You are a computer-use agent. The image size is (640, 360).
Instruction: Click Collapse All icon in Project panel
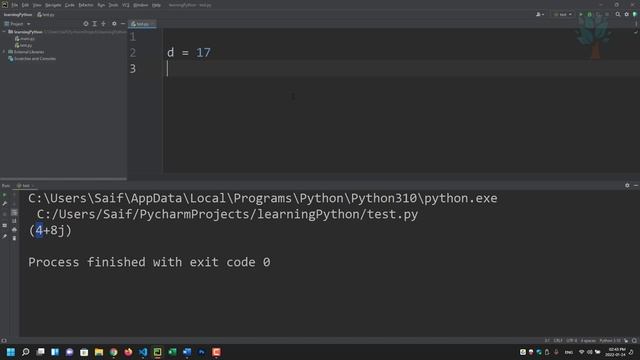pos(104,24)
